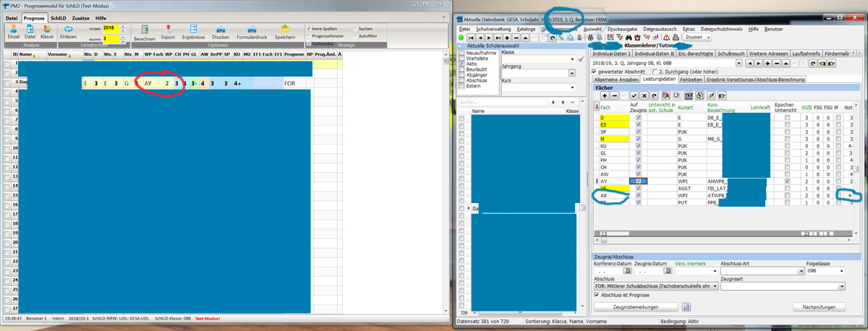Toggle the Aktiv student filter checkbox

click(462, 63)
